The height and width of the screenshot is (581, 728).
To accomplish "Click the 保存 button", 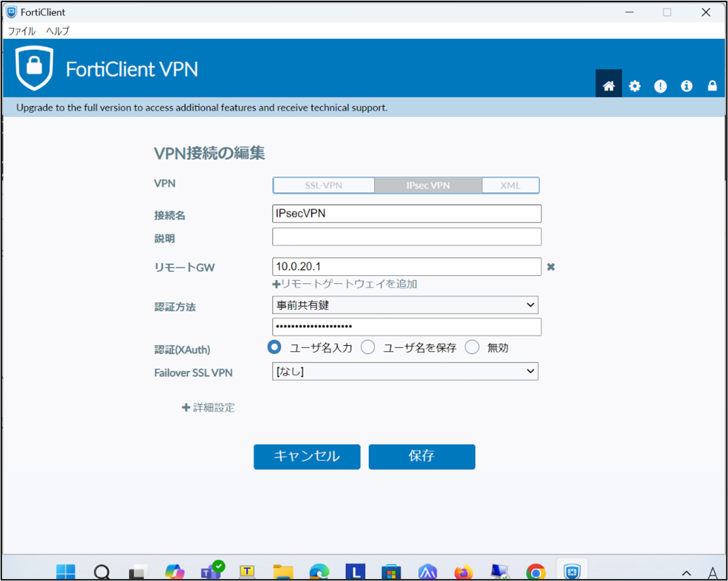I will [422, 456].
